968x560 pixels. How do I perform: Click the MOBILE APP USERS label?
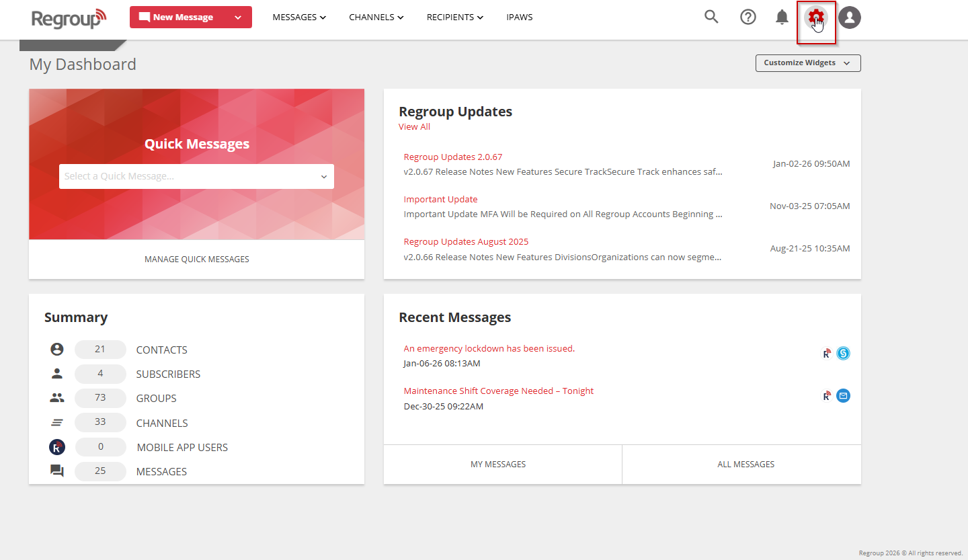(182, 448)
